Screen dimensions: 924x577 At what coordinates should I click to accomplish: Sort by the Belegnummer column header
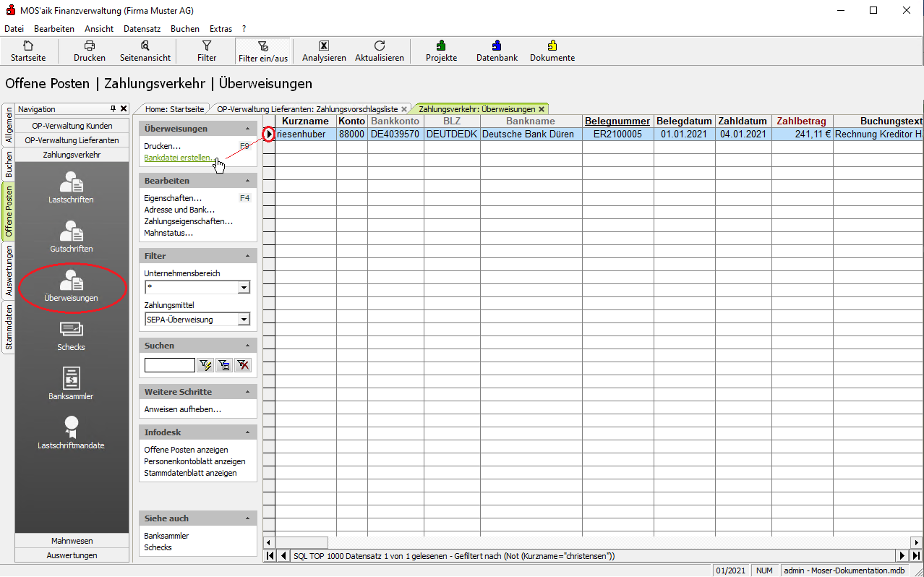click(618, 121)
